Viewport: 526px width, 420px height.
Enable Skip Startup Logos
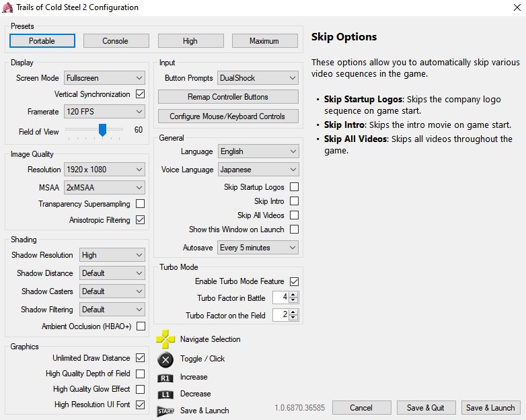coord(294,186)
